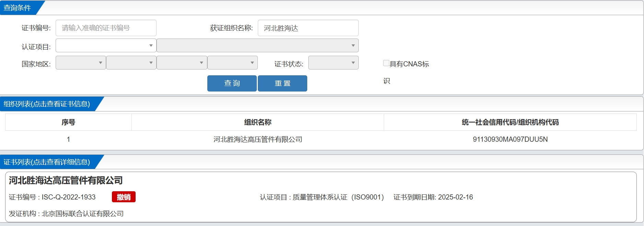Click the 组织列表 section header
The width and height of the screenshot is (644, 226).
pos(47,104)
